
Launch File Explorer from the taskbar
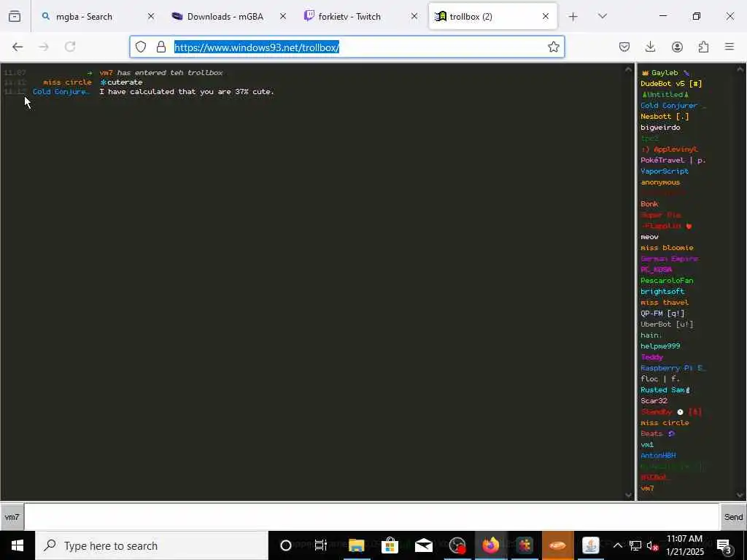[356, 545]
